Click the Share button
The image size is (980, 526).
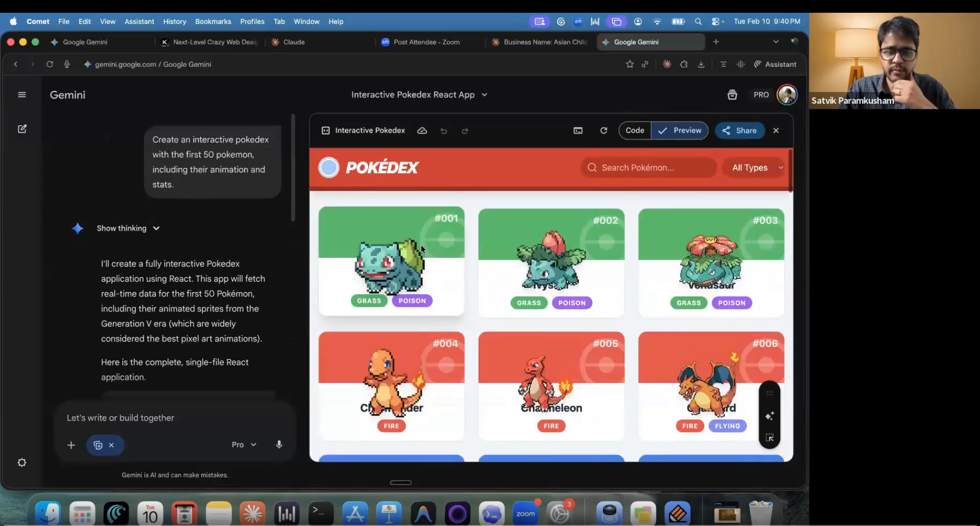(x=739, y=131)
